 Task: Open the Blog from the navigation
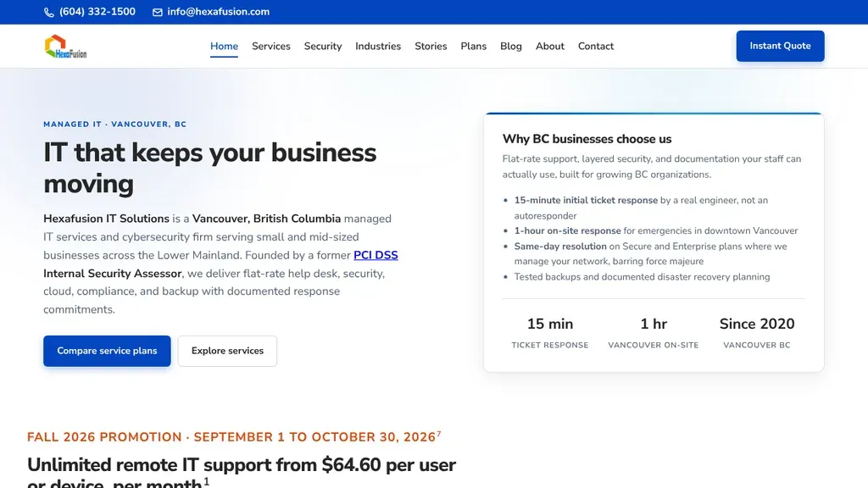(x=511, y=47)
